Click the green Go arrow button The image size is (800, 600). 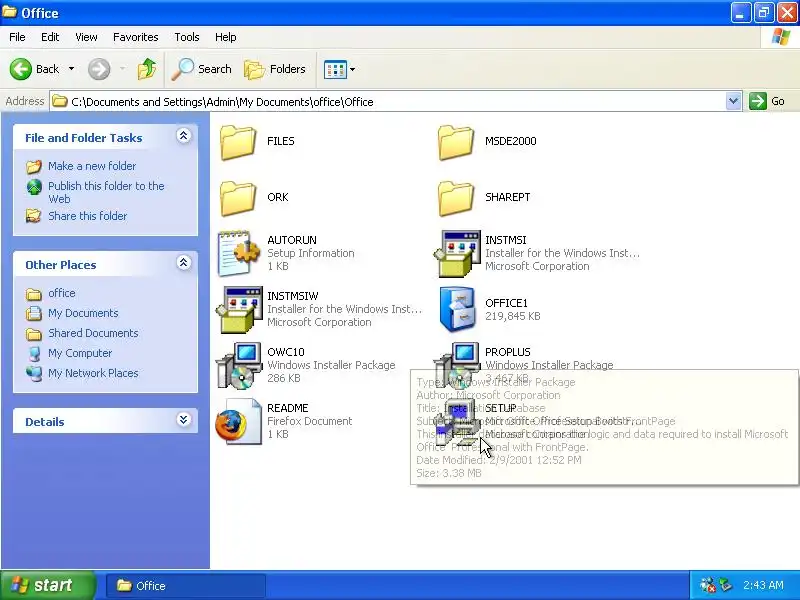pyautogui.click(x=758, y=101)
